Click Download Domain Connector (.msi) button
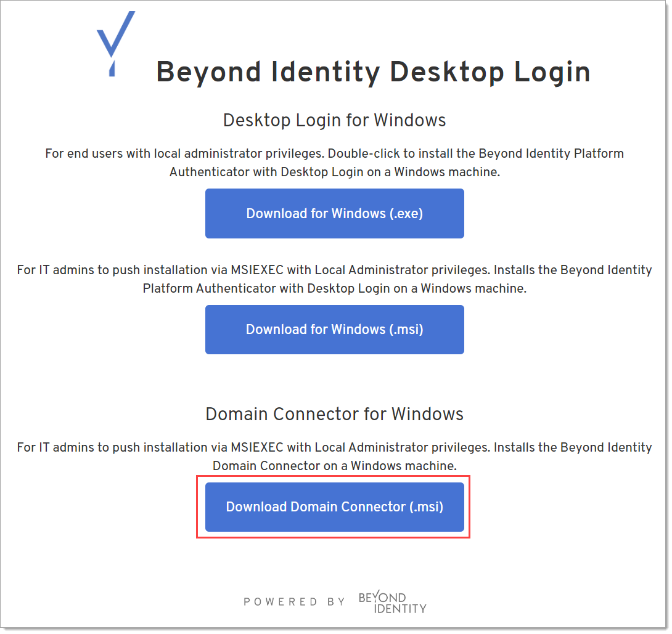 (334, 507)
